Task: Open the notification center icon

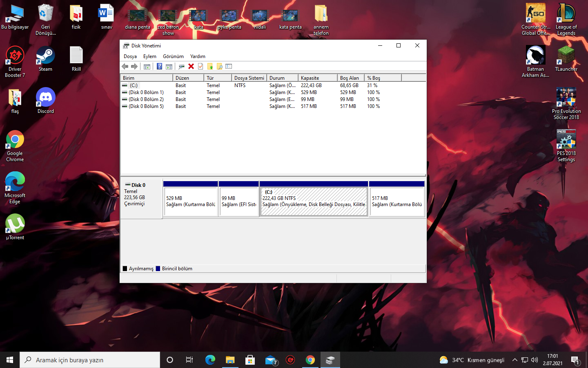Action: click(x=575, y=360)
